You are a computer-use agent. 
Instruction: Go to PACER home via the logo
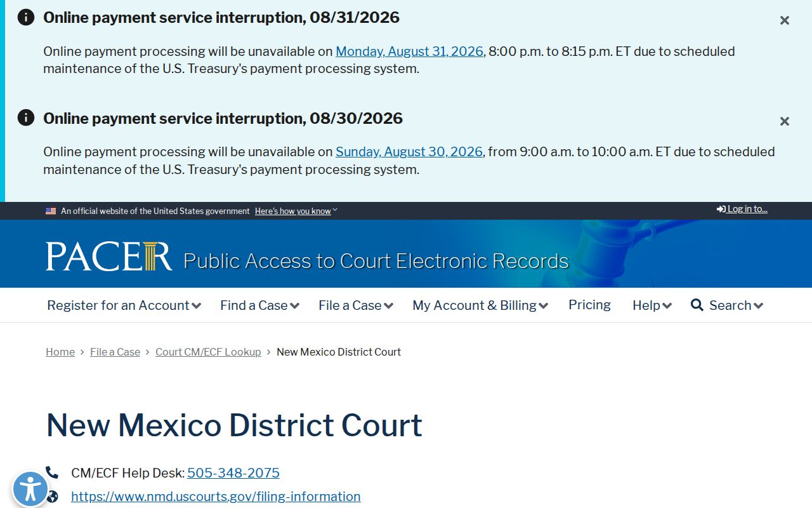point(108,257)
